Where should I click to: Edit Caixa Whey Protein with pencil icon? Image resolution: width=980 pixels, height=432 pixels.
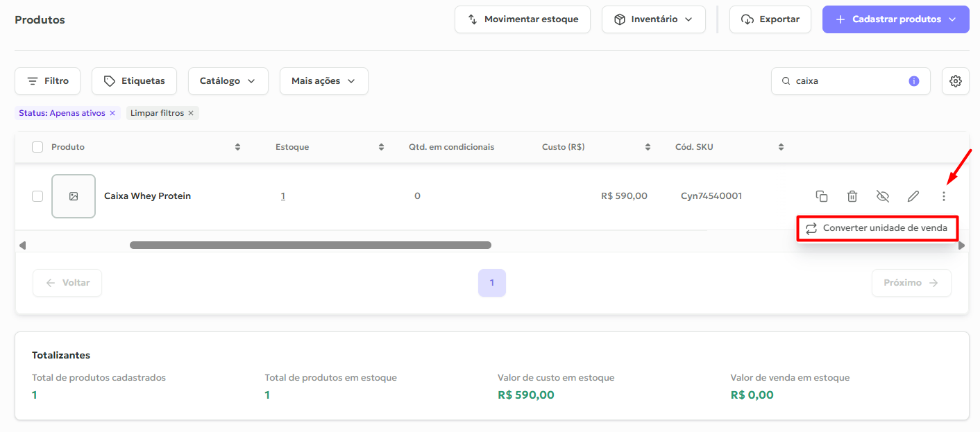pos(913,196)
